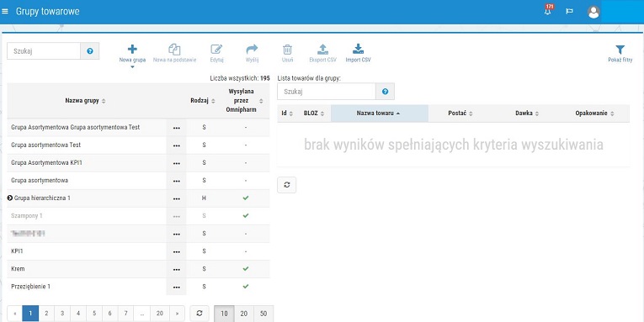The image size is (644, 322).
Task: Go to page 2 of groups
Action: 46,314
